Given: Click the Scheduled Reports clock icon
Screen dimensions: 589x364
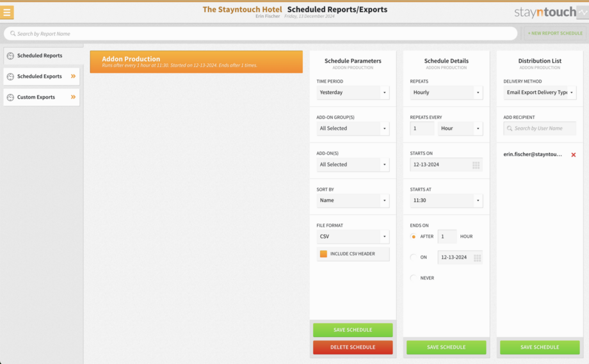Looking at the screenshot, I should click(x=10, y=56).
